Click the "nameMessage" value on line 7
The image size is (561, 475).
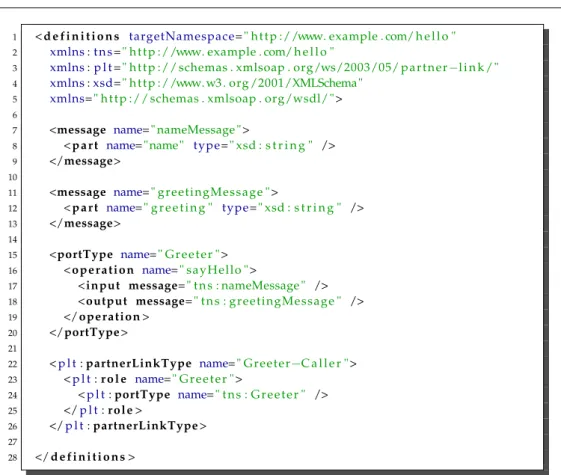pos(196,130)
